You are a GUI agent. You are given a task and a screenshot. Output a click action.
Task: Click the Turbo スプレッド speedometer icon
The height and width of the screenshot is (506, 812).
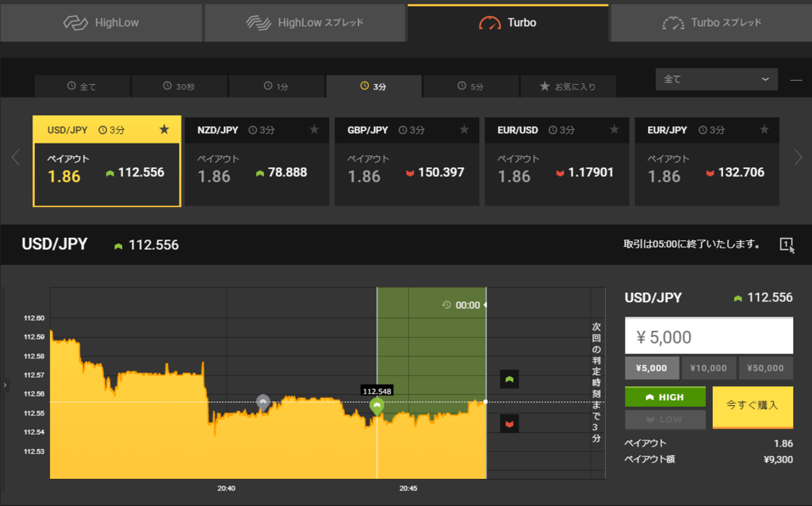[x=673, y=22]
